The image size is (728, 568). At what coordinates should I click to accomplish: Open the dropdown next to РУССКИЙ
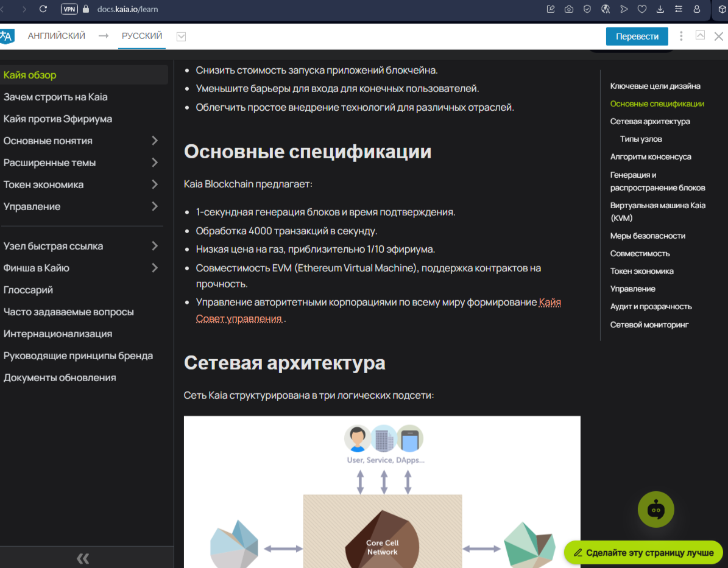coord(180,35)
